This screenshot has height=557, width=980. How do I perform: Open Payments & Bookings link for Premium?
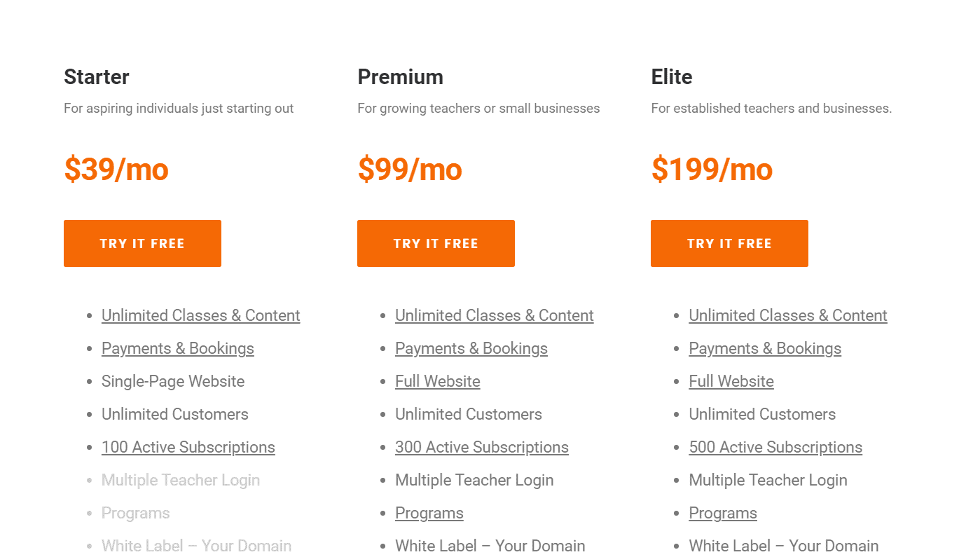471,348
